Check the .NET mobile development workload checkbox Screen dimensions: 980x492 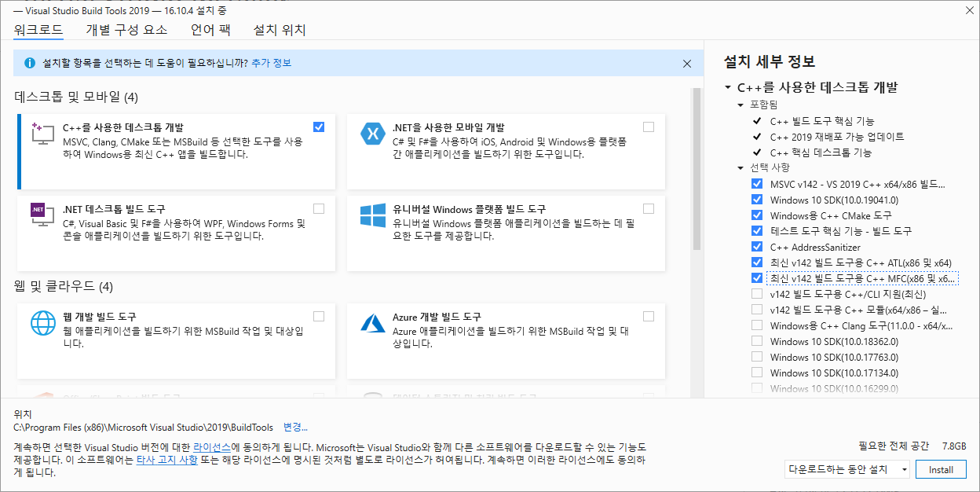648,127
